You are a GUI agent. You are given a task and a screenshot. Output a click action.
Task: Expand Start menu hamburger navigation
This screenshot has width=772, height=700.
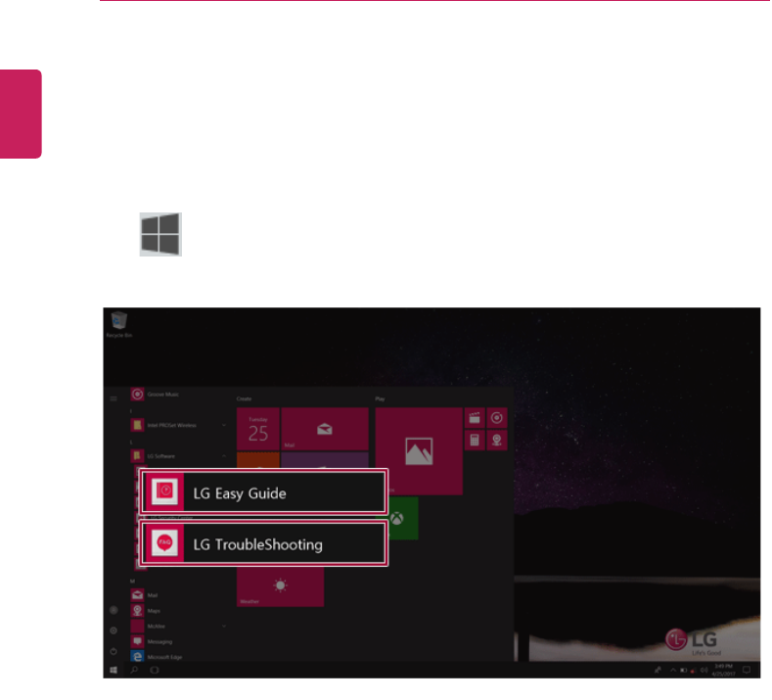click(114, 398)
